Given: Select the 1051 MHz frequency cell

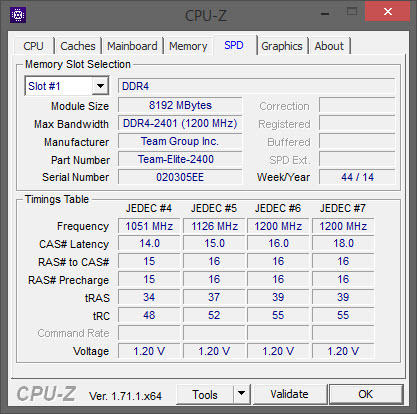Looking at the screenshot, I should coord(149,226).
